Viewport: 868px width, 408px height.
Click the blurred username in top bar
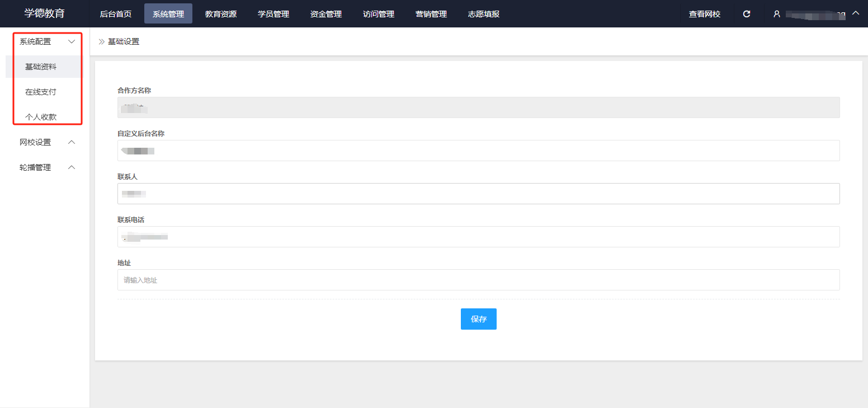pos(815,14)
